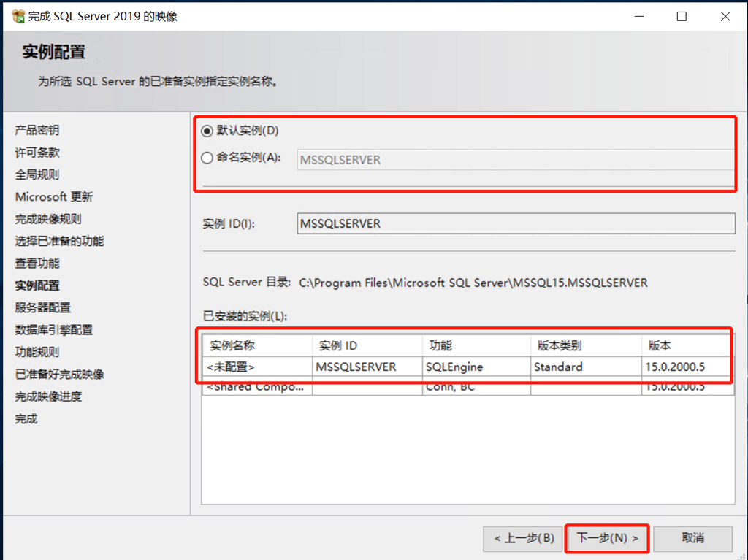Click the 下一步(N) button
The width and height of the screenshot is (748, 560).
607,538
